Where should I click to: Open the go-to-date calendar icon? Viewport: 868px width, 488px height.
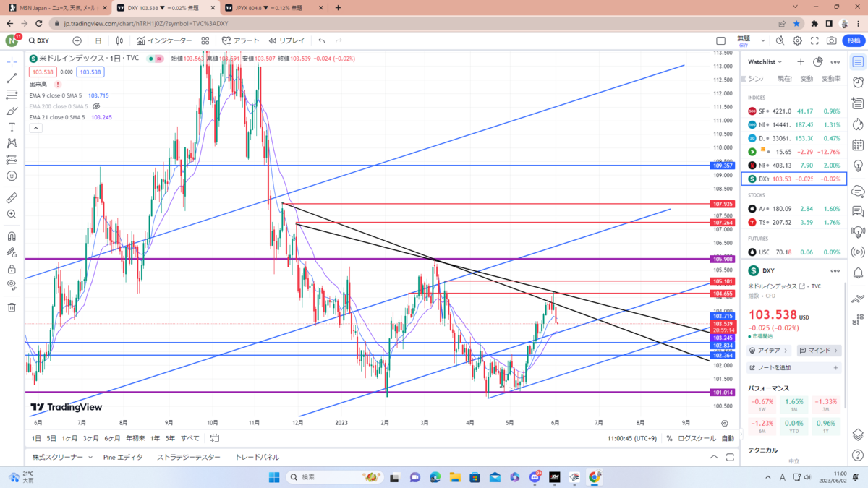pos(215,438)
